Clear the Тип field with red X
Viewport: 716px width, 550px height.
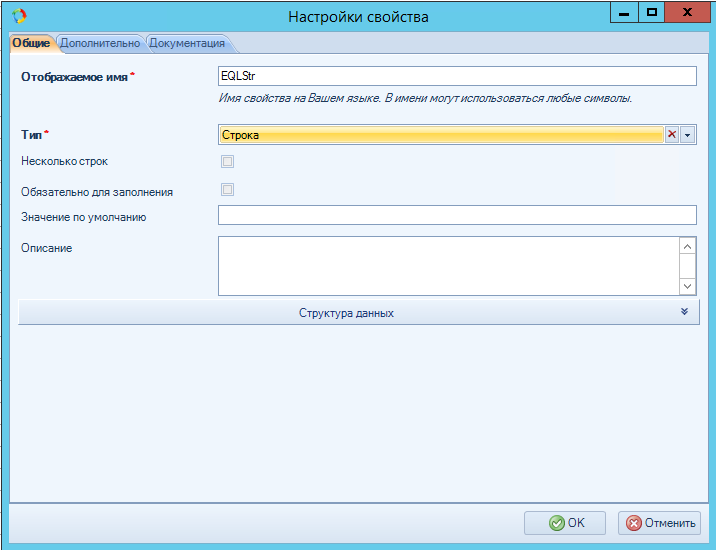672,135
